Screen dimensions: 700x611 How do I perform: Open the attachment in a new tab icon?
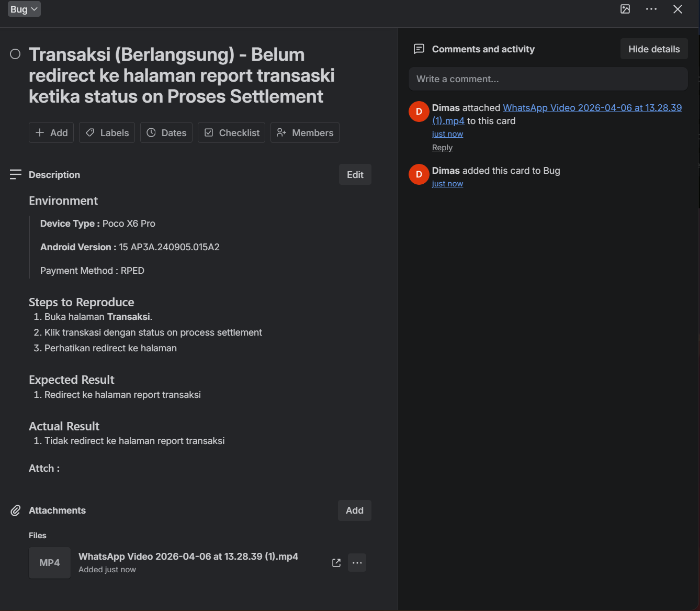[336, 563]
